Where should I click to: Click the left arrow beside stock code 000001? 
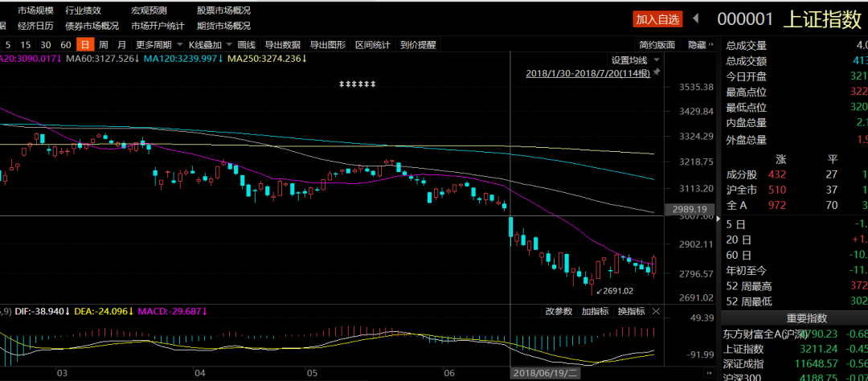point(696,18)
